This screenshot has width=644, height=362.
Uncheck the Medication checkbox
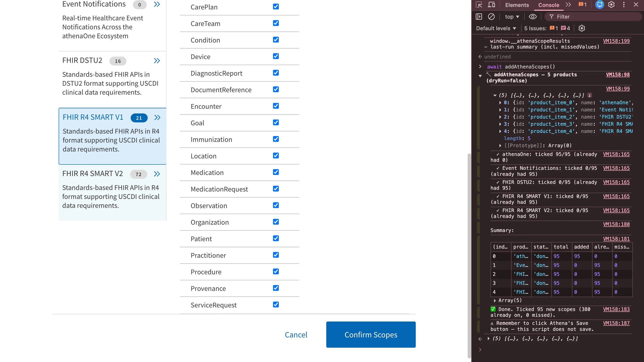point(276,172)
